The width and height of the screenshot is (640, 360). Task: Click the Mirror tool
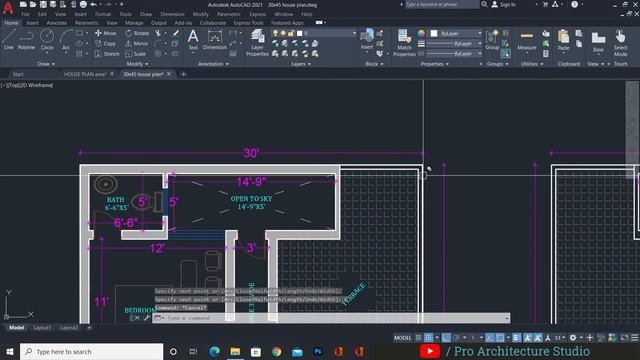pyautogui.click(x=137, y=43)
